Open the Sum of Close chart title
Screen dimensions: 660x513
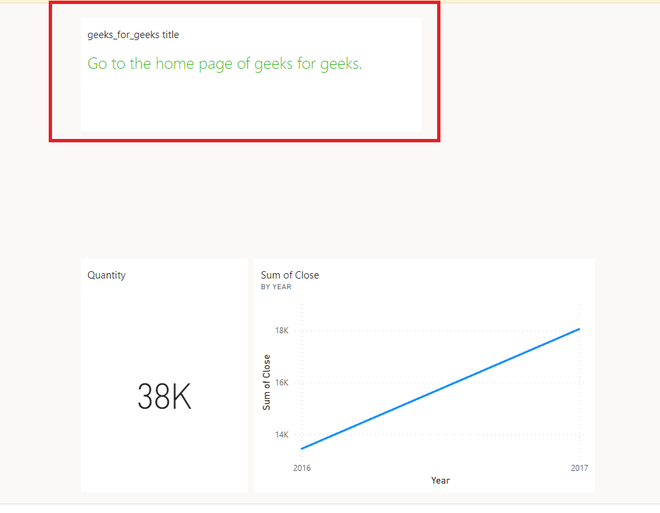[290, 275]
